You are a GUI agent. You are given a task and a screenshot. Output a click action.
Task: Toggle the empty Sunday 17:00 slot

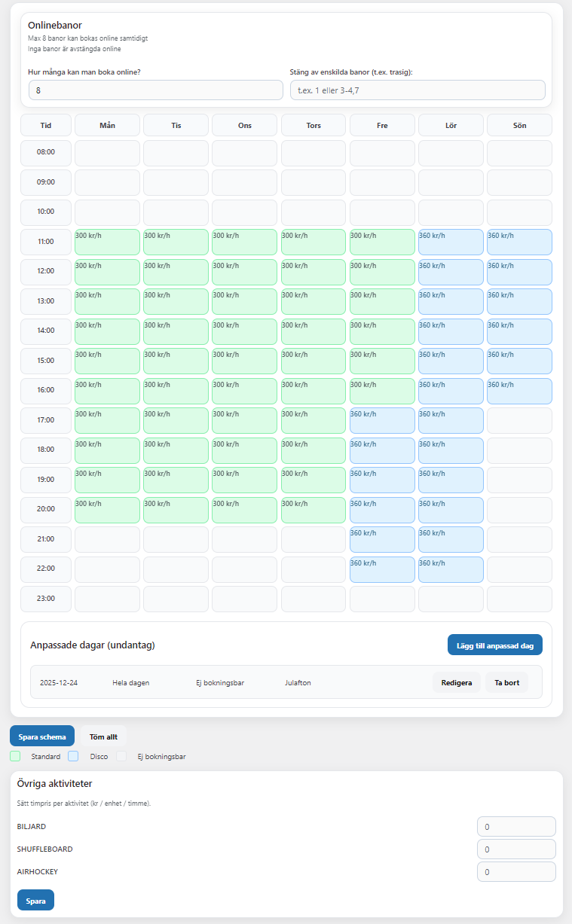519,420
